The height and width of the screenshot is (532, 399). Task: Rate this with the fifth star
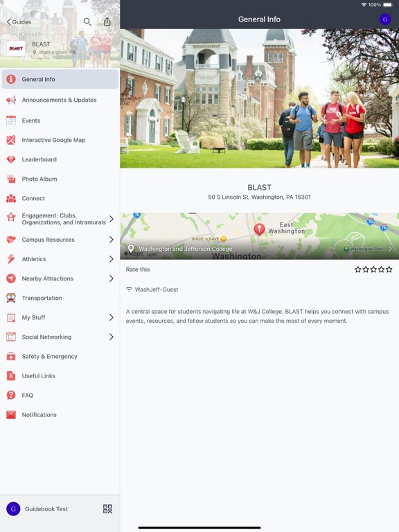tap(389, 269)
